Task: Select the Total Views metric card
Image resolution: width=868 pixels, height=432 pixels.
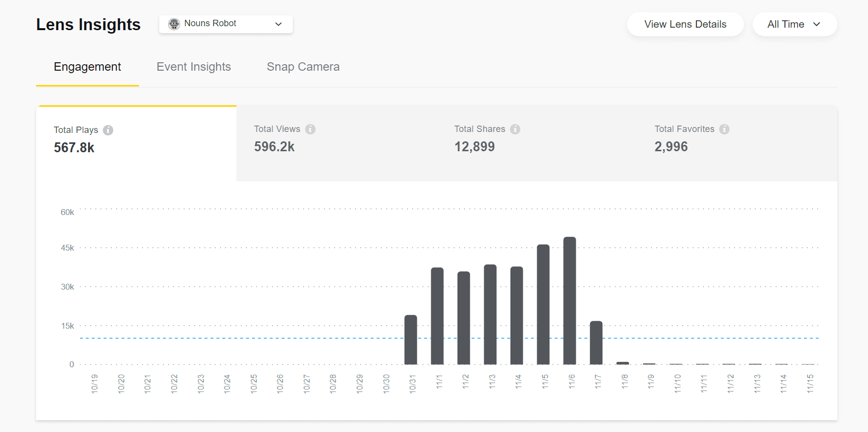Action: (336, 143)
